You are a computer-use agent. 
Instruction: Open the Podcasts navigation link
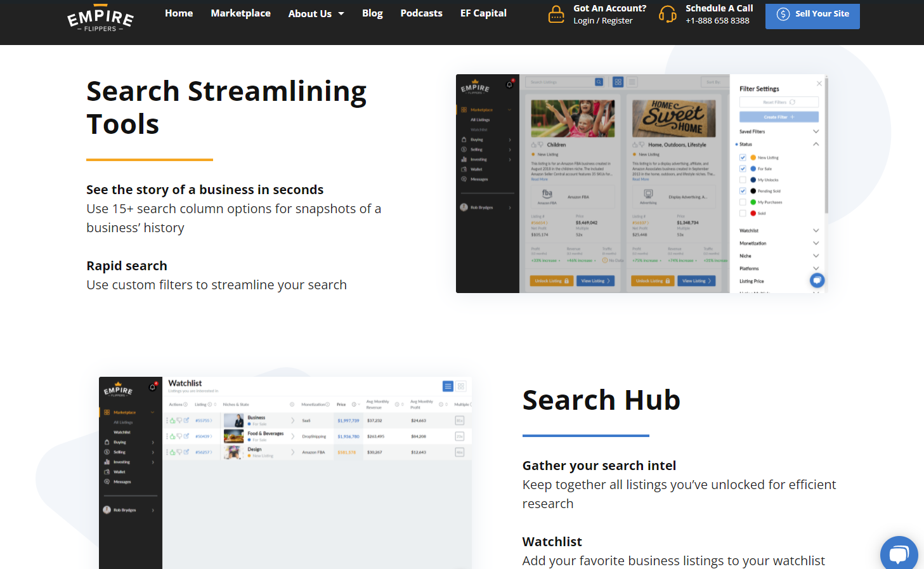tap(421, 13)
